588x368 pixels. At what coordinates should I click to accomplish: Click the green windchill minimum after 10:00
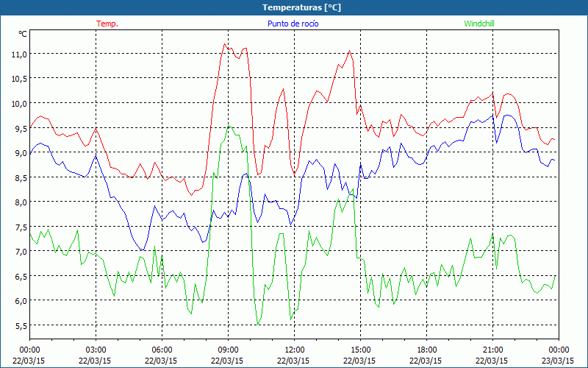click(x=258, y=324)
